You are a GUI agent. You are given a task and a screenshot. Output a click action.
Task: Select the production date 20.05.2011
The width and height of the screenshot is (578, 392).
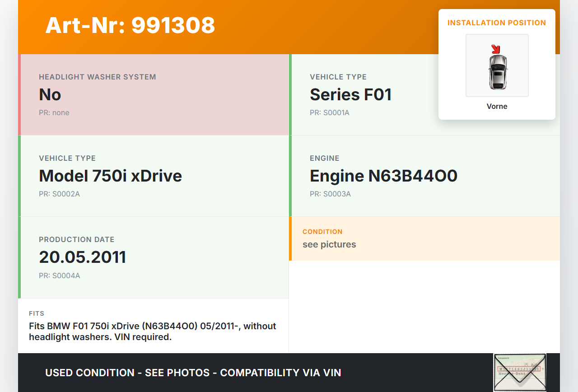coord(83,257)
